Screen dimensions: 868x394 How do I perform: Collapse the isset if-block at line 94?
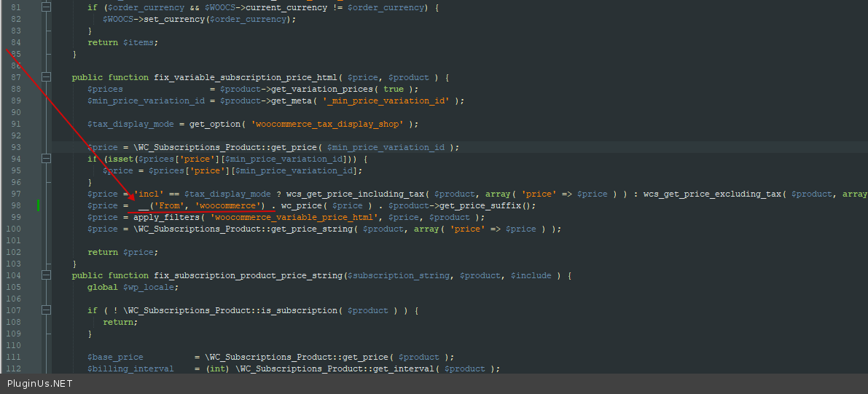pos(47,159)
